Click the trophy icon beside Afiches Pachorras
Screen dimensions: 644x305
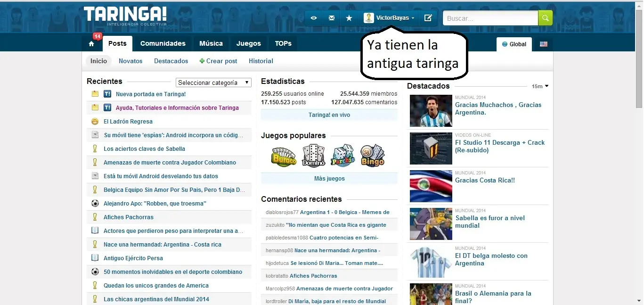[x=95, y=217]
